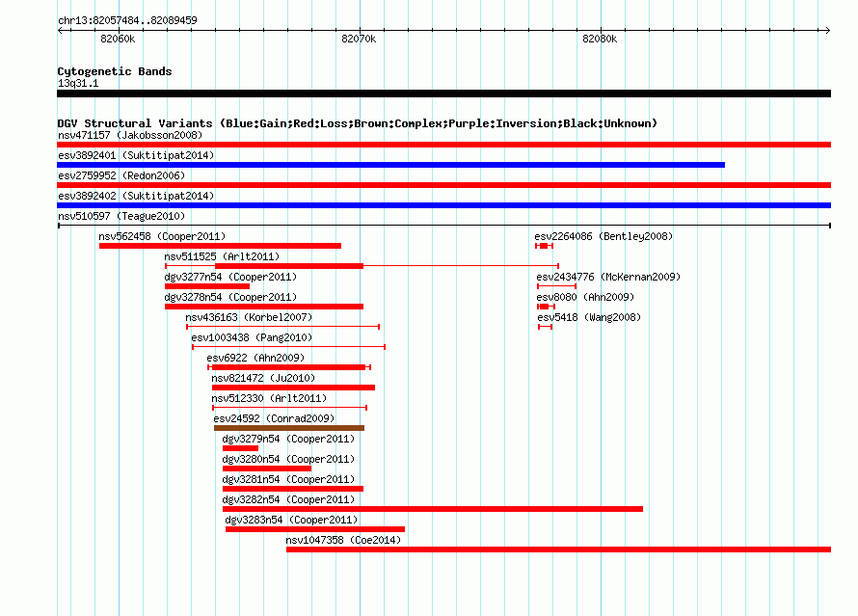Image resolution: width=858 pixels, height=616 pixels.
Task: Click dgv3280n54 (Cooper2011) label
Action: 288,459
